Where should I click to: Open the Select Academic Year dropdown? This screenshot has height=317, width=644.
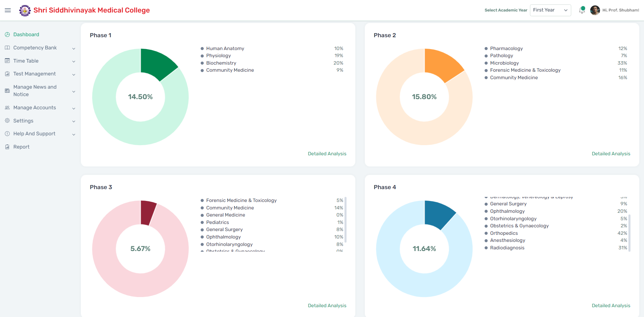[550, 10]
